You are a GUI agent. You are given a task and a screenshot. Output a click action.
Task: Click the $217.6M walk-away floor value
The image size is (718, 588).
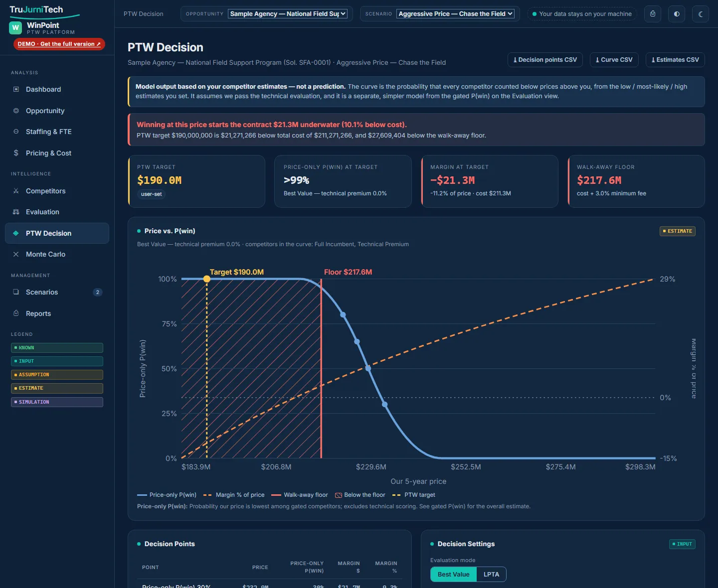[599, 180]
